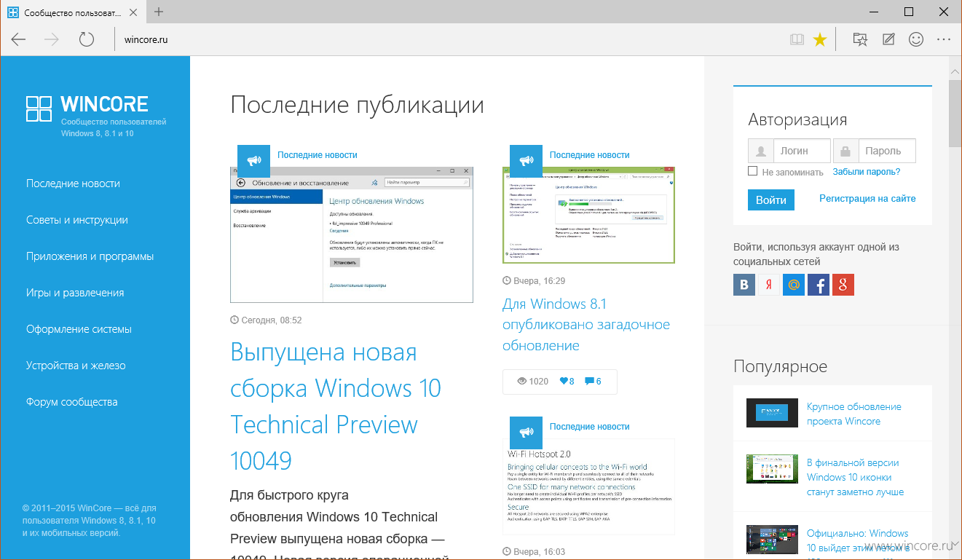The image size is (962, 560).
Task: Click the Войти button
Action: 770,200
